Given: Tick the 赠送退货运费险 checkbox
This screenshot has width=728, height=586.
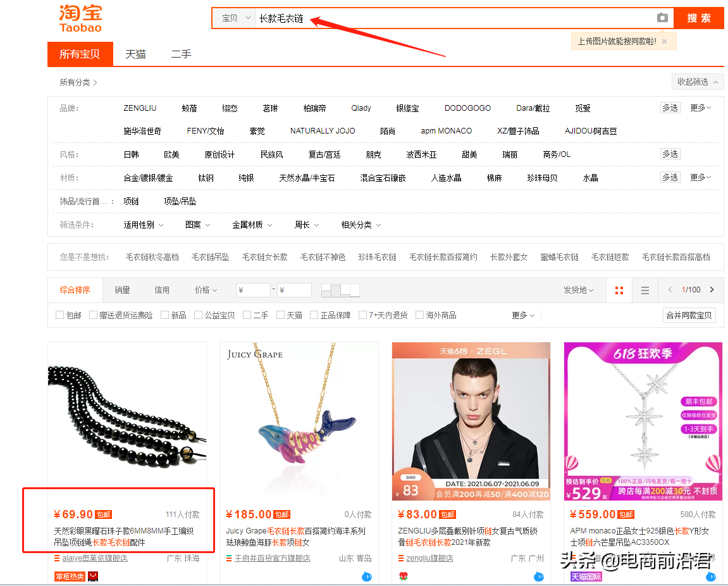Looking at the screenshot, I should pos(93,315).
